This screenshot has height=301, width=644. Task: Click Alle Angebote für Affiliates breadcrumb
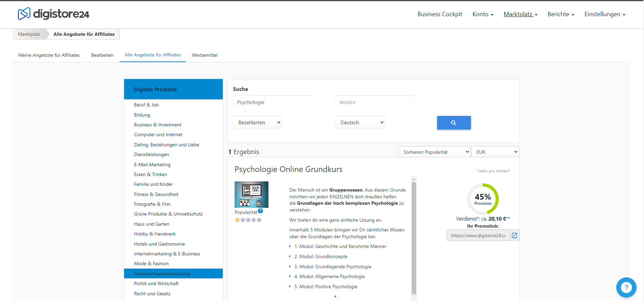point(84,34)
